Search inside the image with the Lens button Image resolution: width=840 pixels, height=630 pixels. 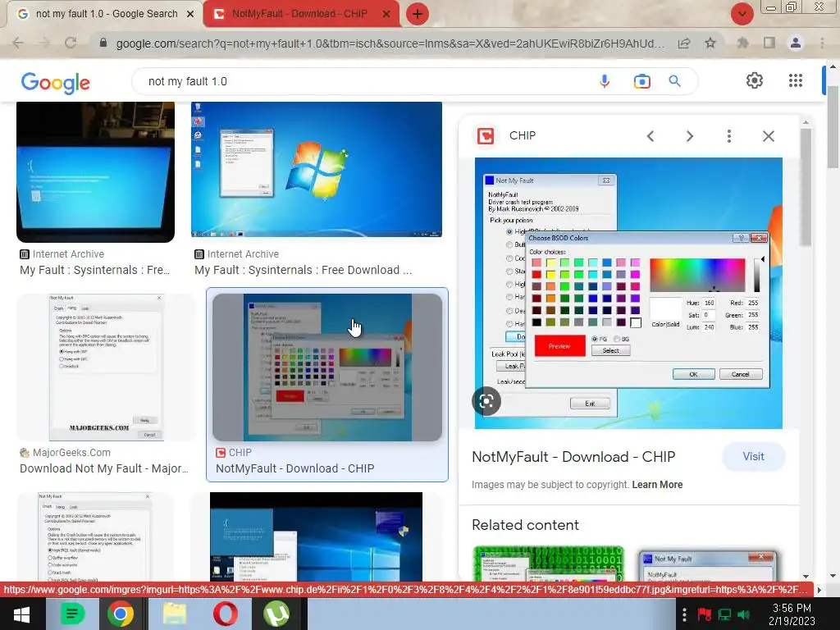[x=486, y=400]
